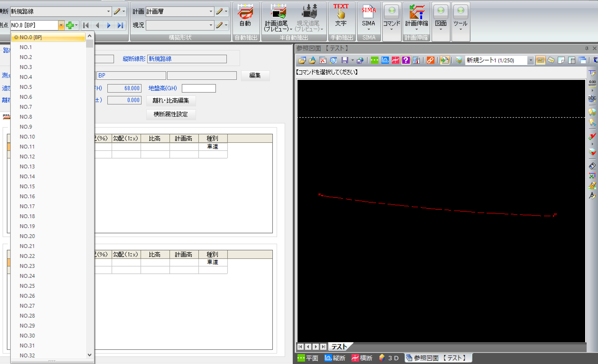This screenshot has height=364, width=598.
Task: Jump to the last station
Action: 120,25
